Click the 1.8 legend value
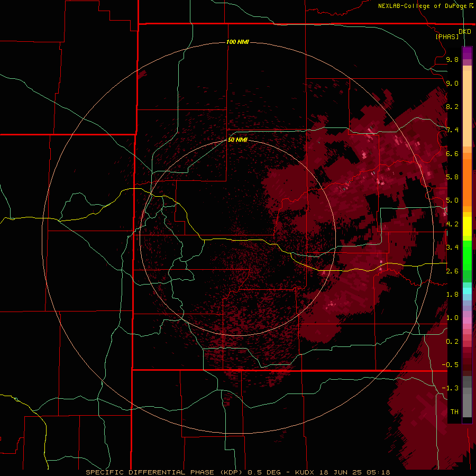The height and width of the screenshot is (476, 476). point(452,295)
